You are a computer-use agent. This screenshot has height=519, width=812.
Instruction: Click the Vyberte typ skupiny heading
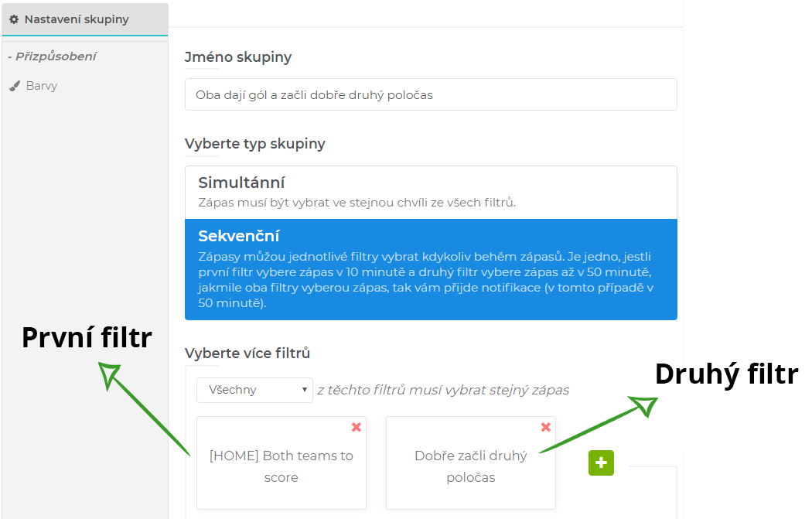click(255, 144)
